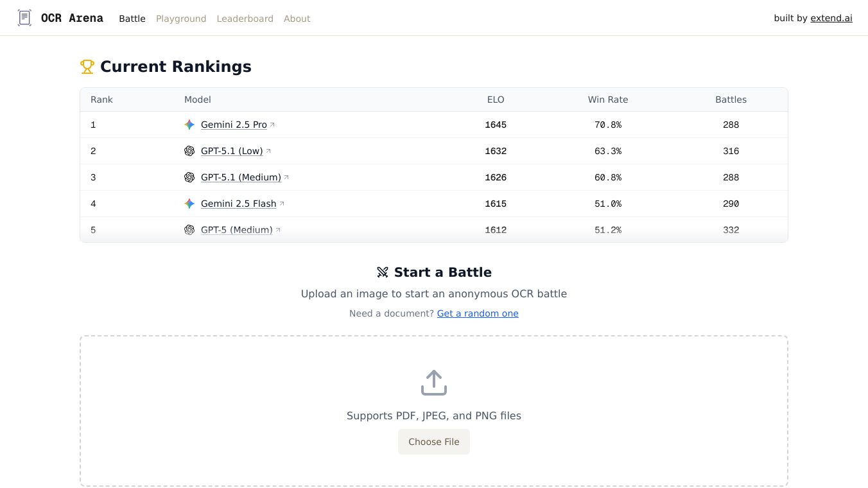Click the external link arrow after GPT-5 (Medium)
Screen dimensions: 868x488
[x=278, y=229]
